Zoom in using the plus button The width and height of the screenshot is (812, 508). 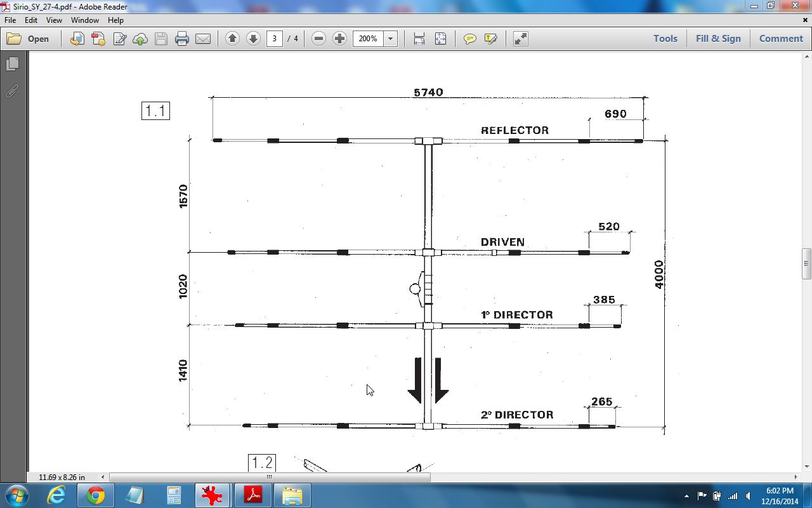tap(339, 39)
